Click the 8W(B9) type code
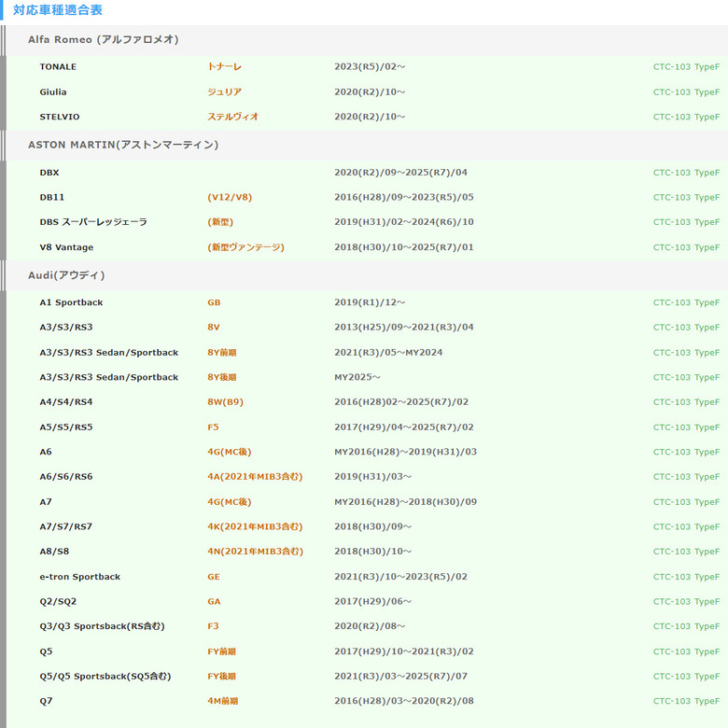The height and width of the screenshot is (728, 728). tap(225, 402)
